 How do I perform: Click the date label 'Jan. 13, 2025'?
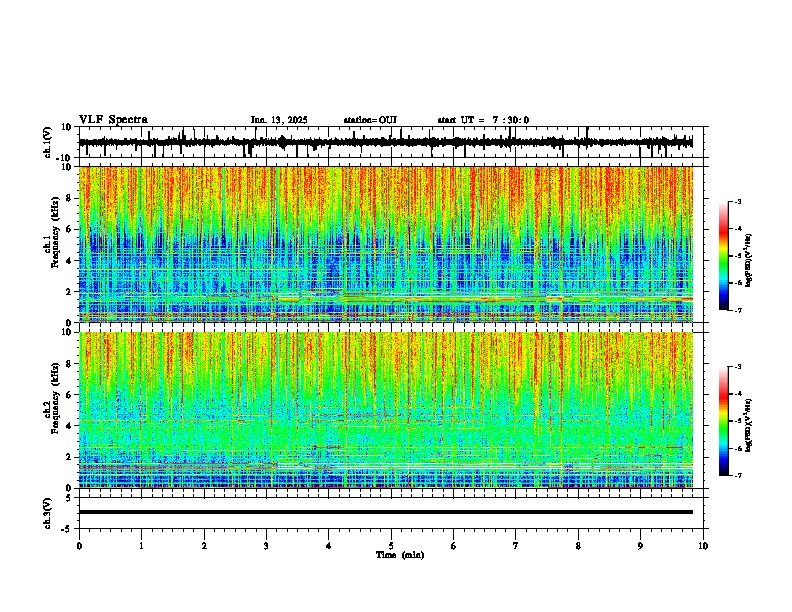(x=279, y=120)
